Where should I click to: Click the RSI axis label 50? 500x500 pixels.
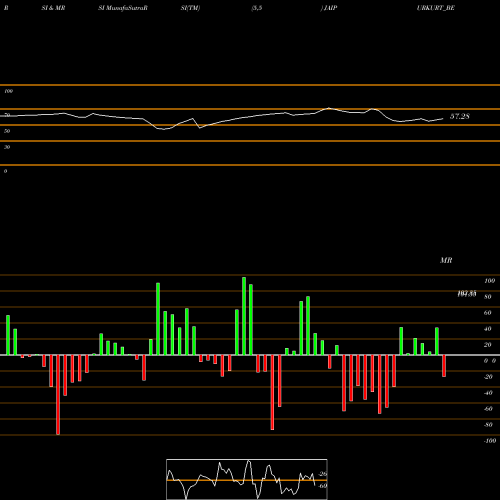(x=7, y=131)
